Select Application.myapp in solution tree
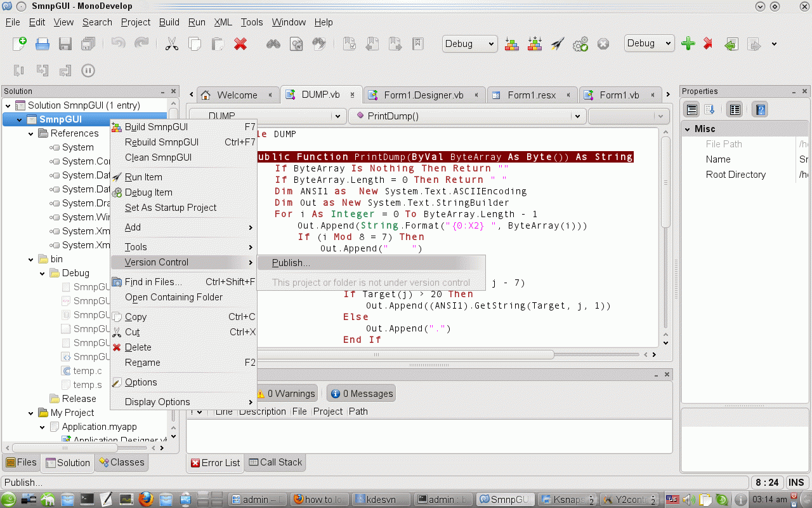The width and height of the screenshot is (812, 508). (x=99, y=427)
